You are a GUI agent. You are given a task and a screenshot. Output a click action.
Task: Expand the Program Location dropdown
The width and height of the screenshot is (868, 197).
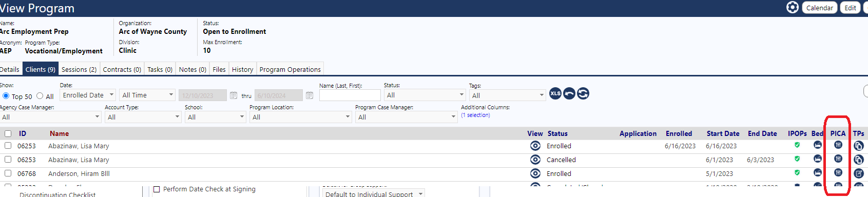coord(300,117)
